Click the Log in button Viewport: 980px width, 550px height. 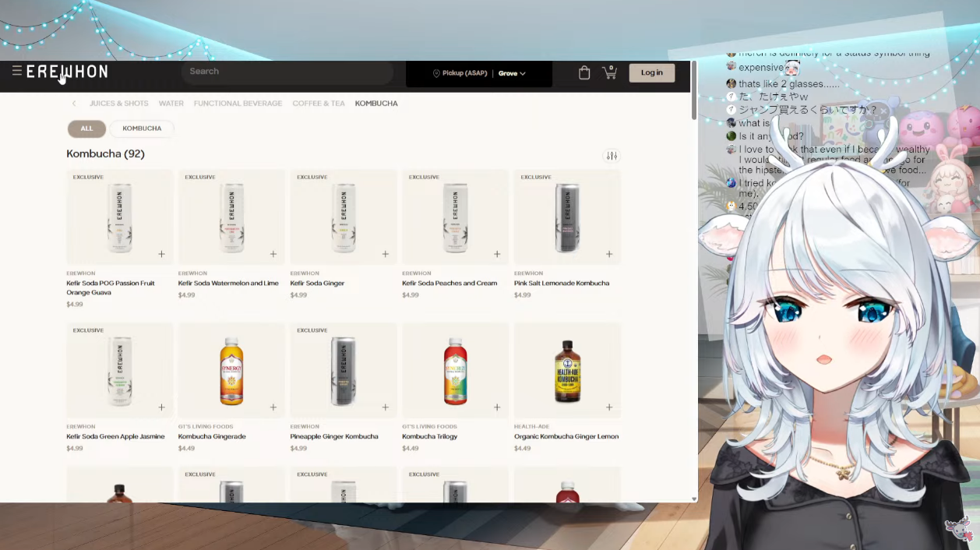coord(652,72)
